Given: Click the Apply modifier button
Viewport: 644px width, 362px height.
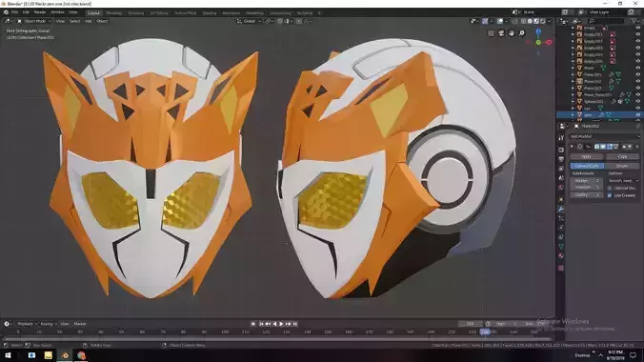Looking at the screenshot, I should click(x=586, y=156).
